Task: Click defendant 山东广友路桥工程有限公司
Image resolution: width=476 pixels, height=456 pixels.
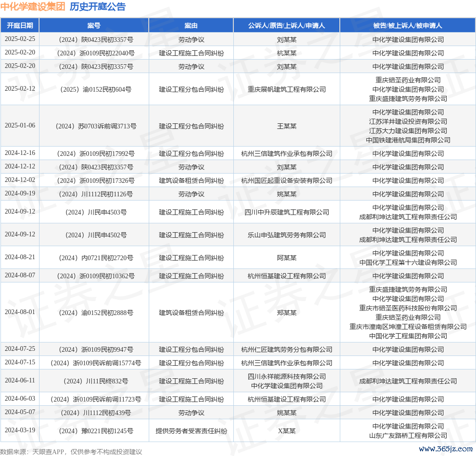Action: 408,436
